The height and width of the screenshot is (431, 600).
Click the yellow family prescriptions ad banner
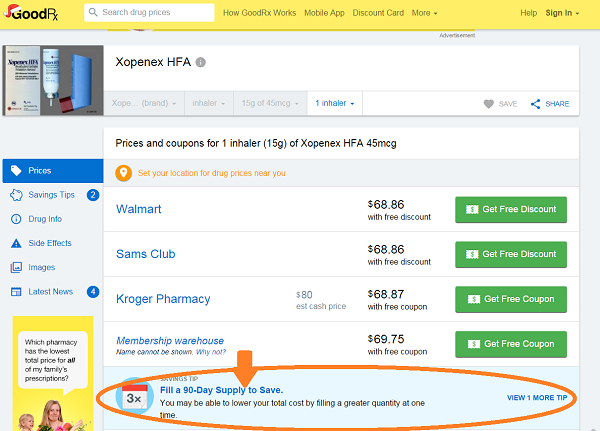53,374
